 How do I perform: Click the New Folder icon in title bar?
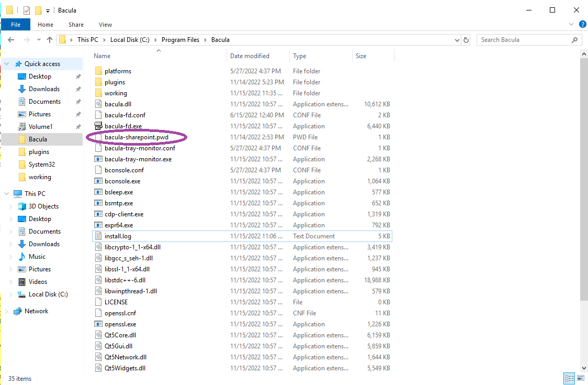[38, 10]
